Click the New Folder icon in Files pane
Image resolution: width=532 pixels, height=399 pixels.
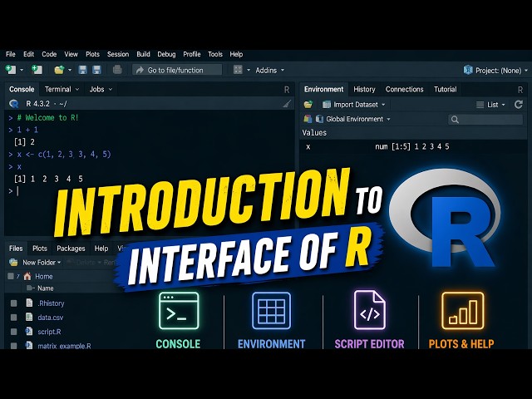point(13,263)
